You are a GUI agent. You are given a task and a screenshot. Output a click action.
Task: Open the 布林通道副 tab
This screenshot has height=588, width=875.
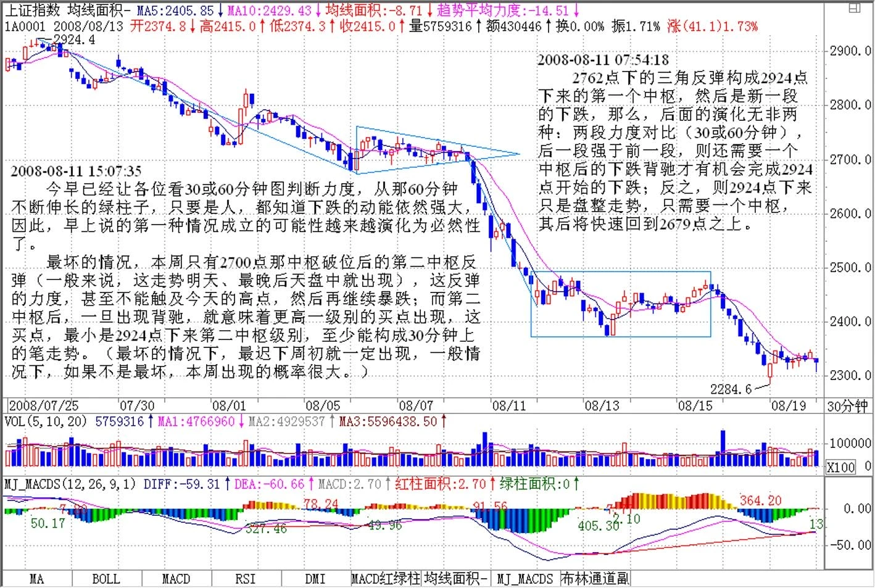click(x=595, y=579)
